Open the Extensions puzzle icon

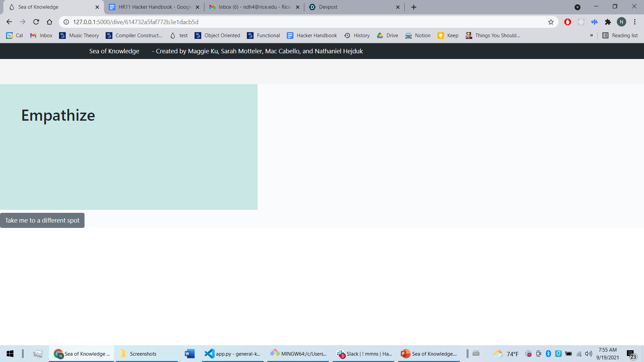click(608, 22)
